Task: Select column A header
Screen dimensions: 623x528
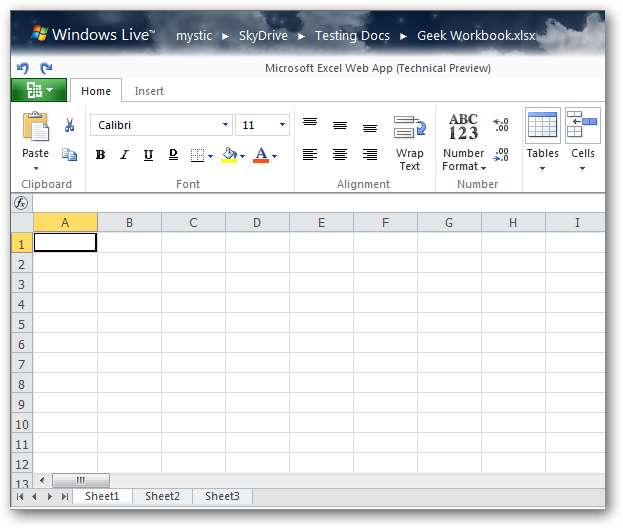Action: tap(66, 222)
